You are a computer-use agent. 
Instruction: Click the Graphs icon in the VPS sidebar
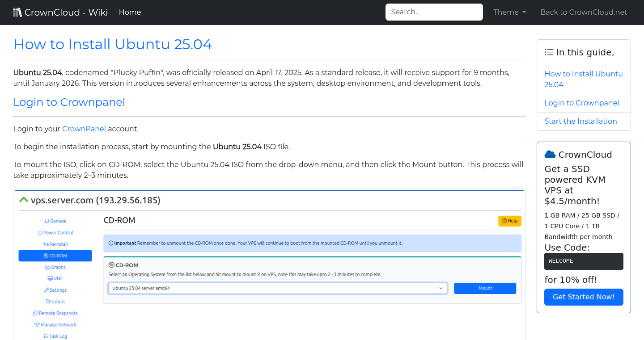(47, 267)
